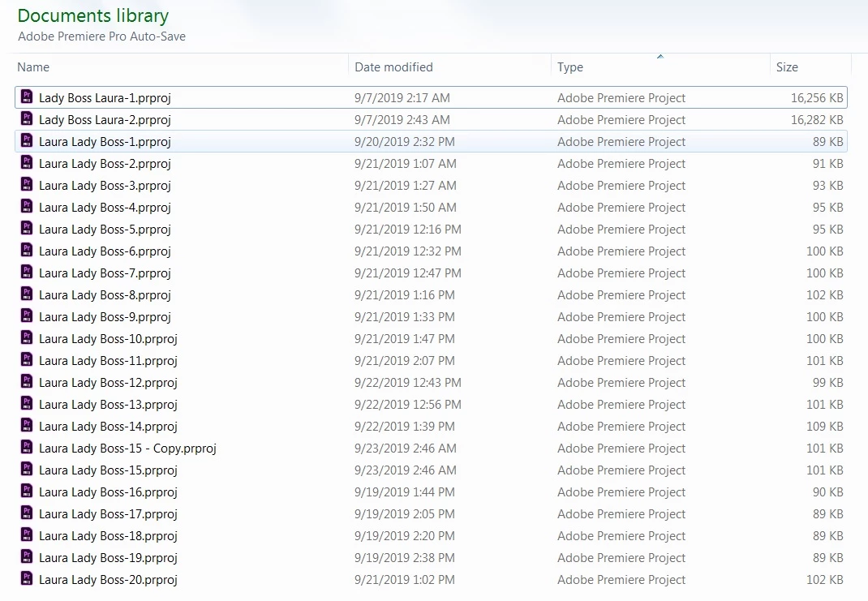Click the date 9/22/2019 12:43 PM
Screen dimensions: 868x601
click(x=408, y=382)
